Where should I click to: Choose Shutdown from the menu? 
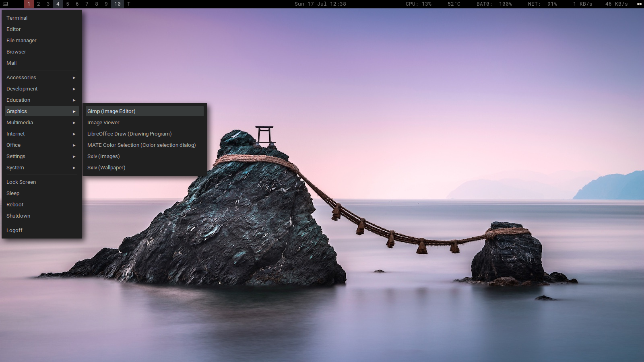(x=42, y=216)
